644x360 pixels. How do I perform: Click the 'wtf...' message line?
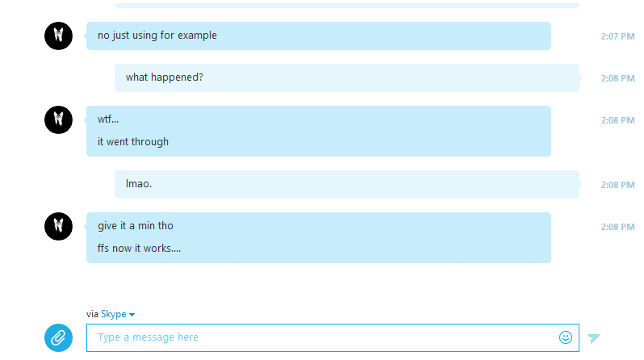coord(108,119)
